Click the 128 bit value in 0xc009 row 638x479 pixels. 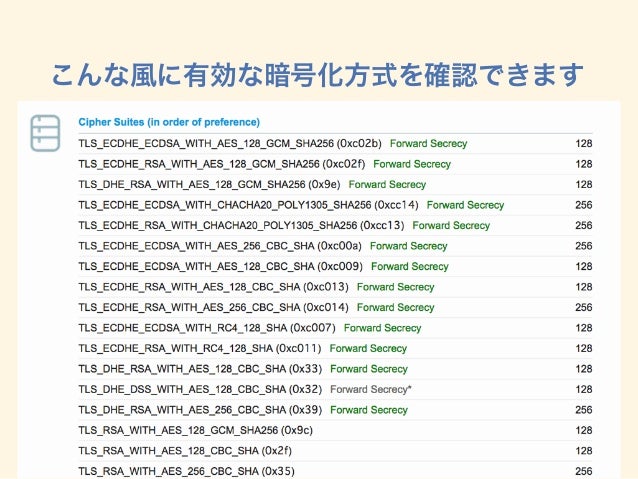pyautogui.click(x=584, y=267)
